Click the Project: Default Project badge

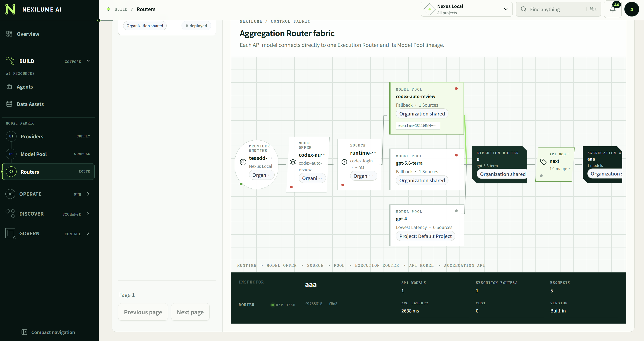click(x=425, y=236)
